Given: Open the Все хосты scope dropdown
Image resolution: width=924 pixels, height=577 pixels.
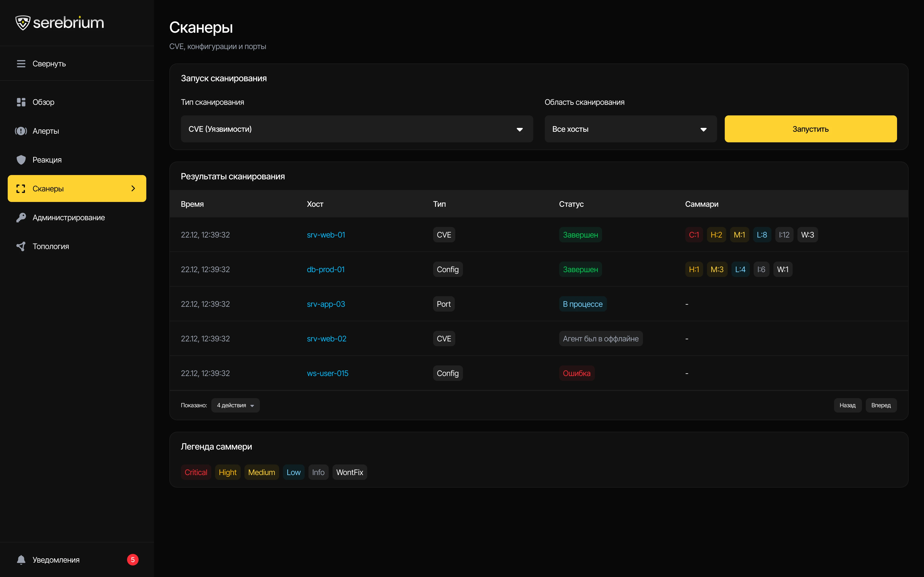Looking at the screenshot, I should (630, 129).
